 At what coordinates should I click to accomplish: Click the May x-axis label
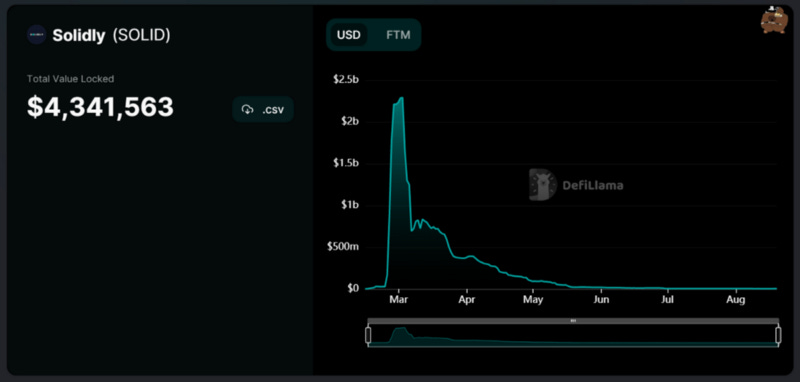coord(533,300)
